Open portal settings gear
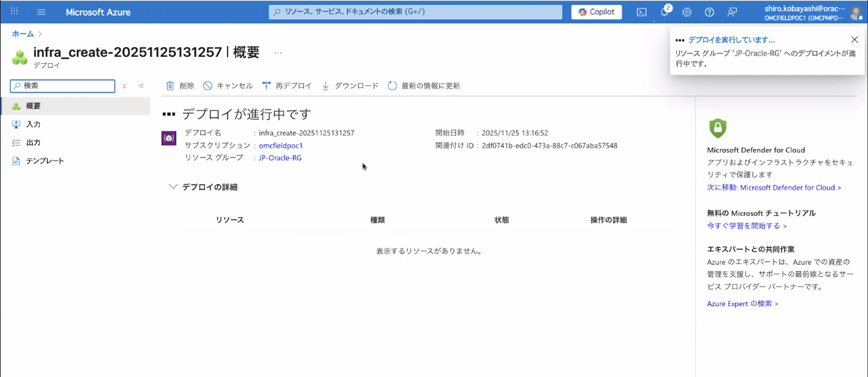 (x=686, y=12)
